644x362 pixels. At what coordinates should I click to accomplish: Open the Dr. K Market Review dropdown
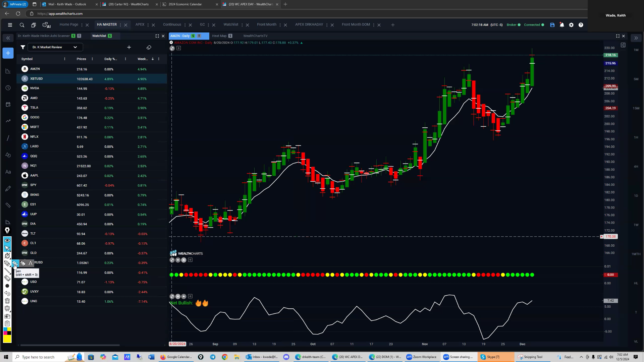point(55,47)
